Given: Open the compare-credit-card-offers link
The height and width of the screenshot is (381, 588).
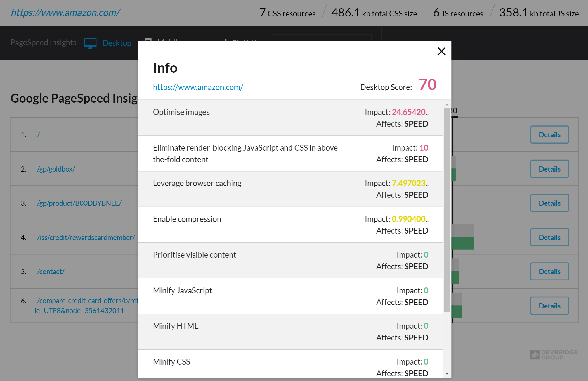Looking at the screenshot, I should click(x=86, y=305).
